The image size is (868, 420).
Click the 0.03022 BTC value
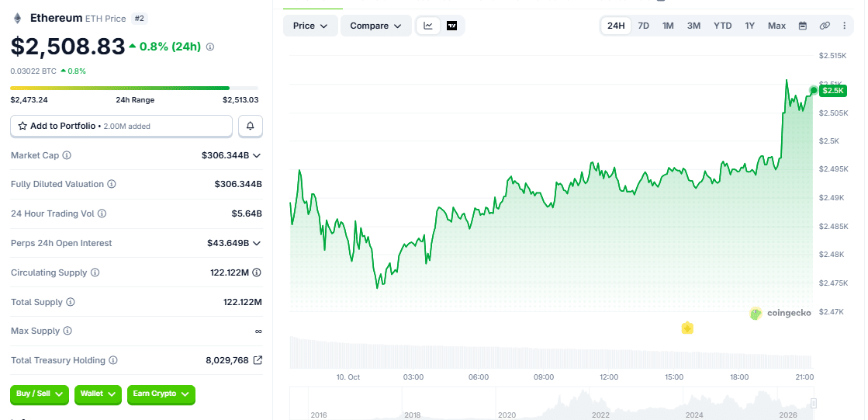[x=33, y=71]
